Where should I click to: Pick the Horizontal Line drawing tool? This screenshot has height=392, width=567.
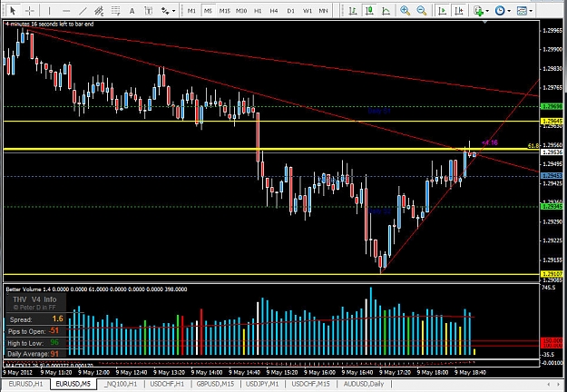point(66,11)
